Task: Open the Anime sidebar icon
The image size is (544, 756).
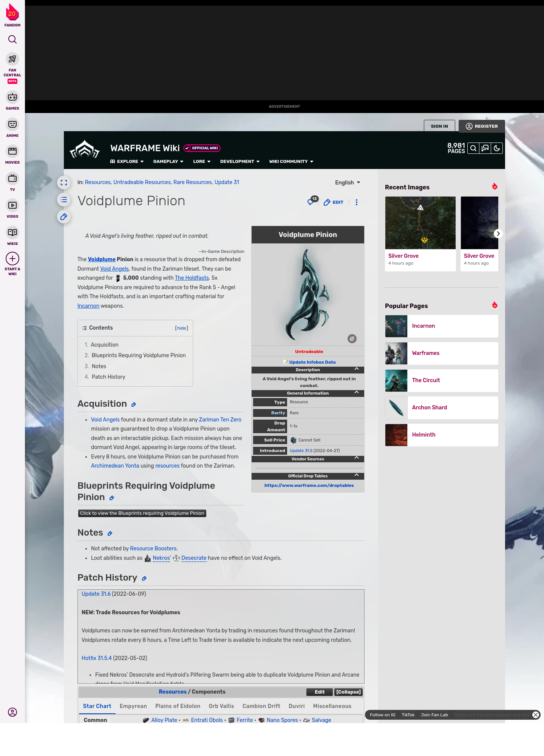Action: point(12,124)
